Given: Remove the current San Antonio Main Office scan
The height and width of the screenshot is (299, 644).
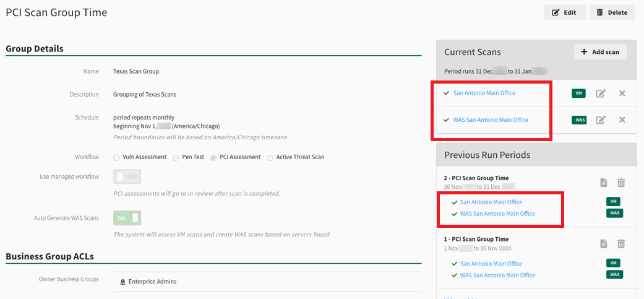Looking at the screenshot, I should pyautogui.click(x=622, y=93).
